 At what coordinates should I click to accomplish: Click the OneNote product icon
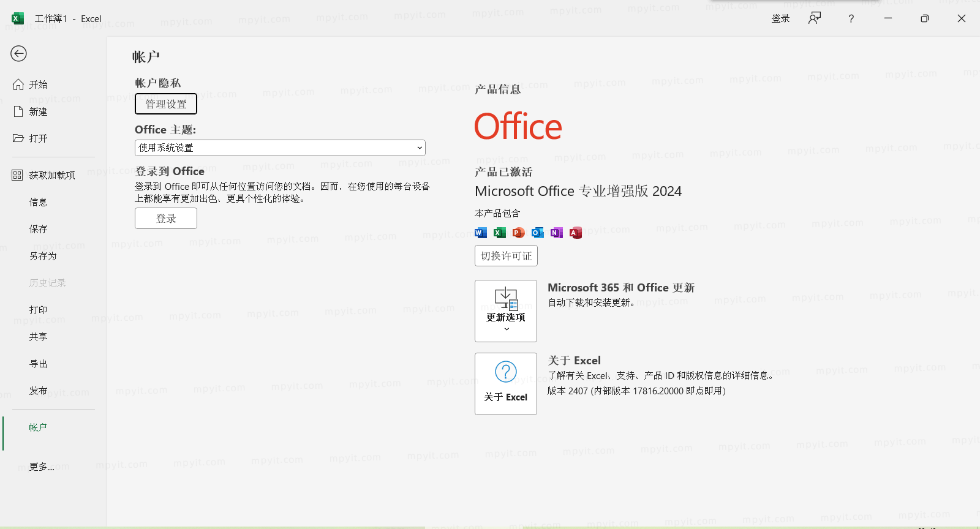[x=557, y=233]
